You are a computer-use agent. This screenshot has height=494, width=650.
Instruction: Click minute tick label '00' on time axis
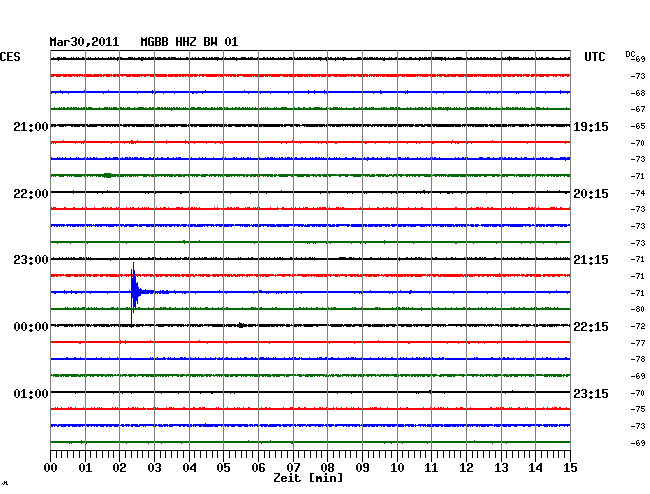51,468
